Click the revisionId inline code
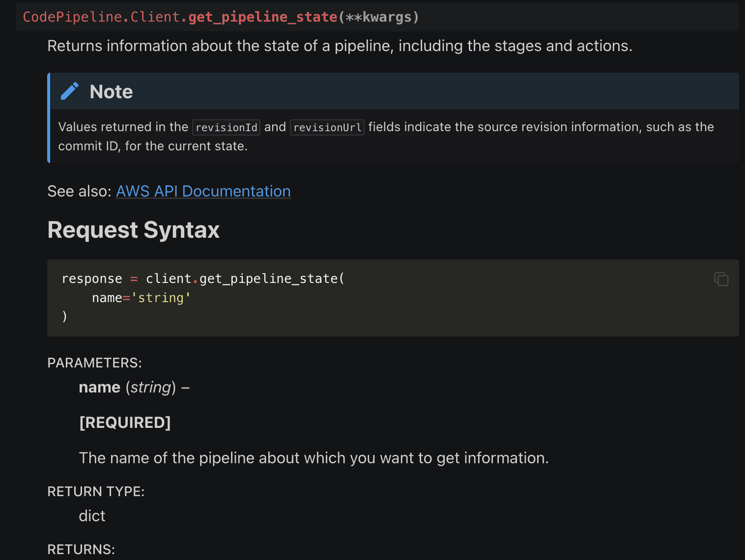This screenshot has height=560, width=745. pos(226,128)
